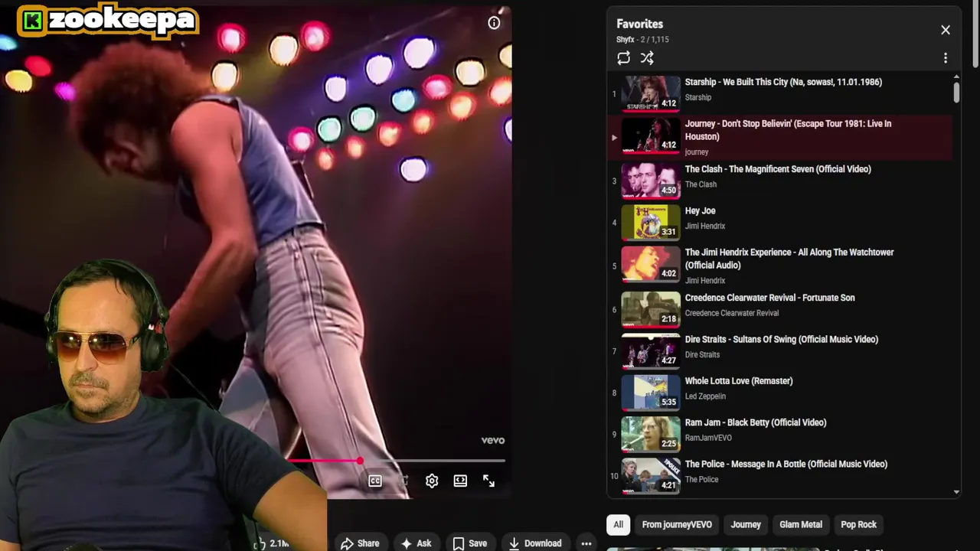Click the Save button
The height and width of the screenshot is (551, 980).
click(x=469, y=543)
